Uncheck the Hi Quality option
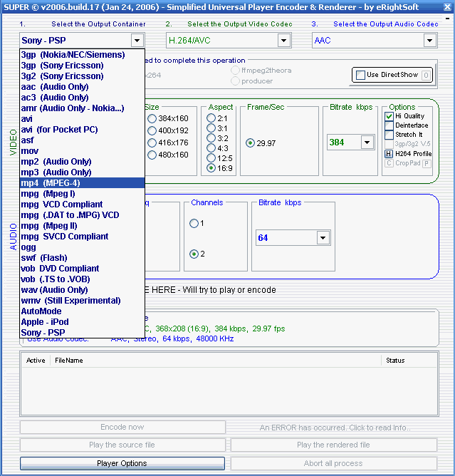The height and width of the screenshot is (476, 455). [389, 116]
